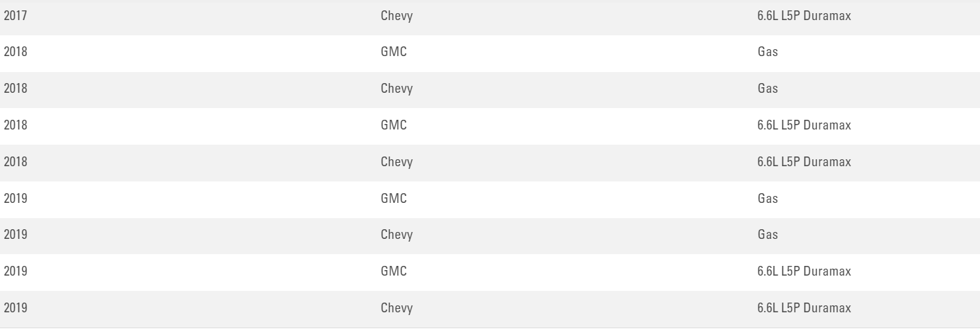Click year 2017 in the Chevy Duramax row
The width and height of the screenshot is (980, 331).
coord(15,15)
